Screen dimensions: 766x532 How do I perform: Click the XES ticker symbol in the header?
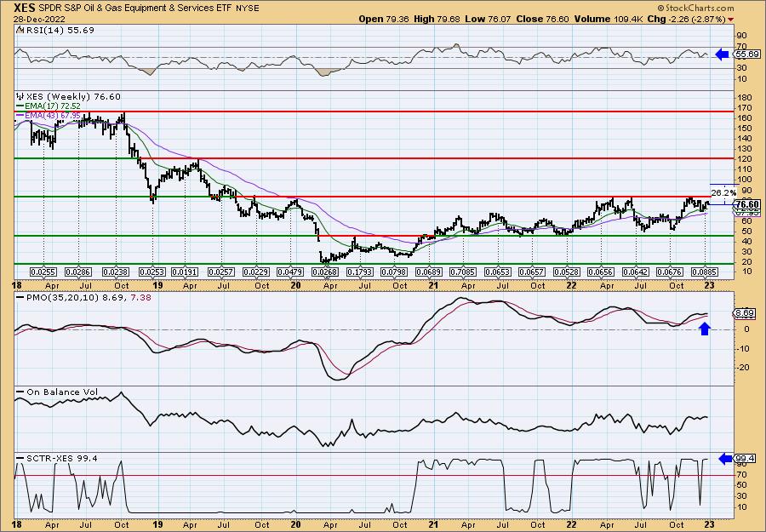(x=25, y=8)
